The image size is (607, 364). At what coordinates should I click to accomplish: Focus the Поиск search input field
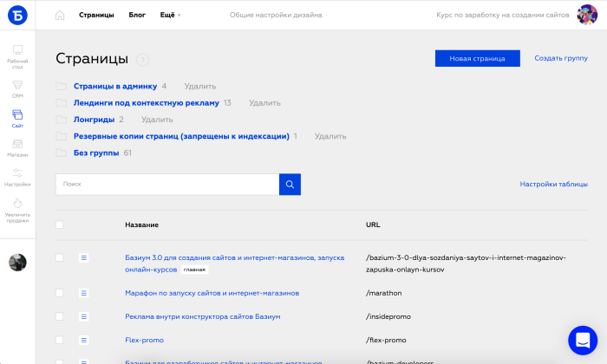(x=167, y=184)
